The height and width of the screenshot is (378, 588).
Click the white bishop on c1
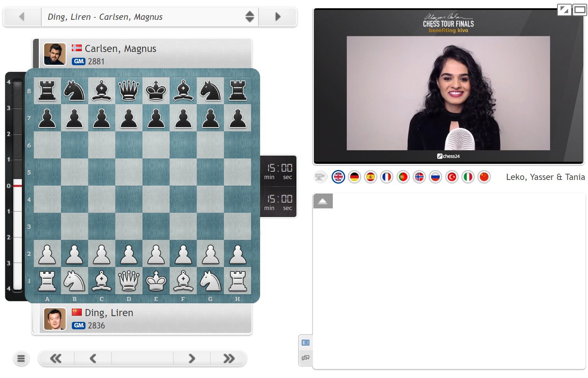(x=102, y=281)
